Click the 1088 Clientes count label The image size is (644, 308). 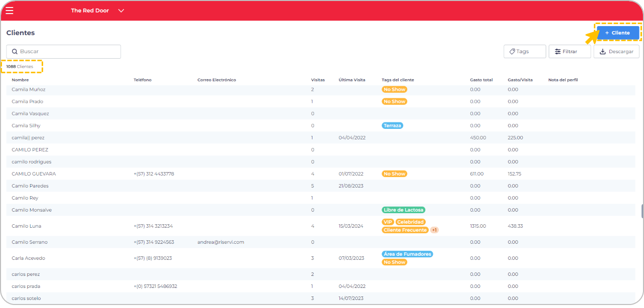coord(20,66)
